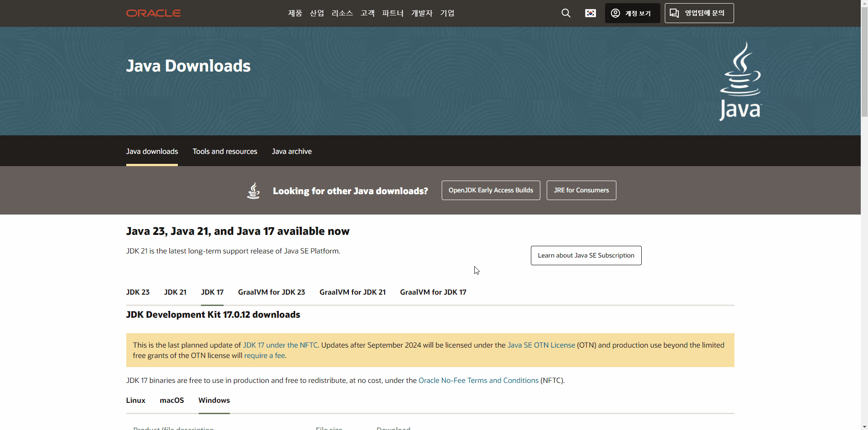Viewport: 868px width, 430px height.
Task: Click the 영업팀에 문의 contact button
Action: point(699,13)
